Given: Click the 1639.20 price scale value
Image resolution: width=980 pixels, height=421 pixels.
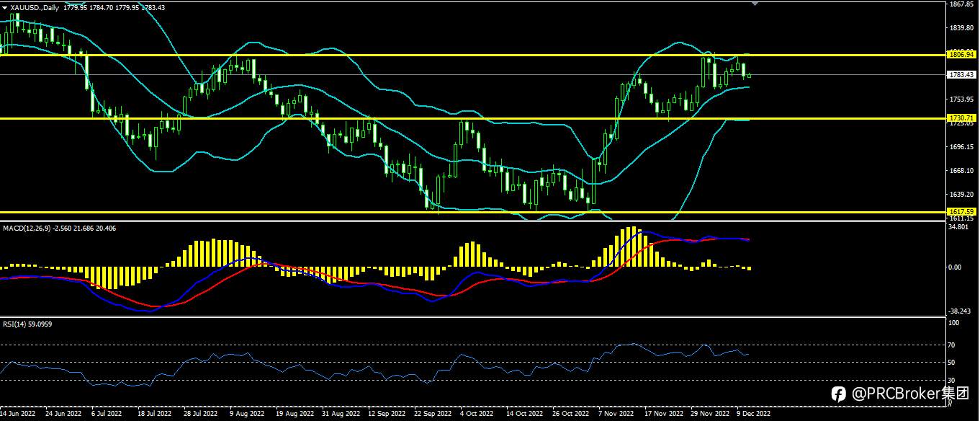Looking at the screenshot, I should (x=962, y=195).
